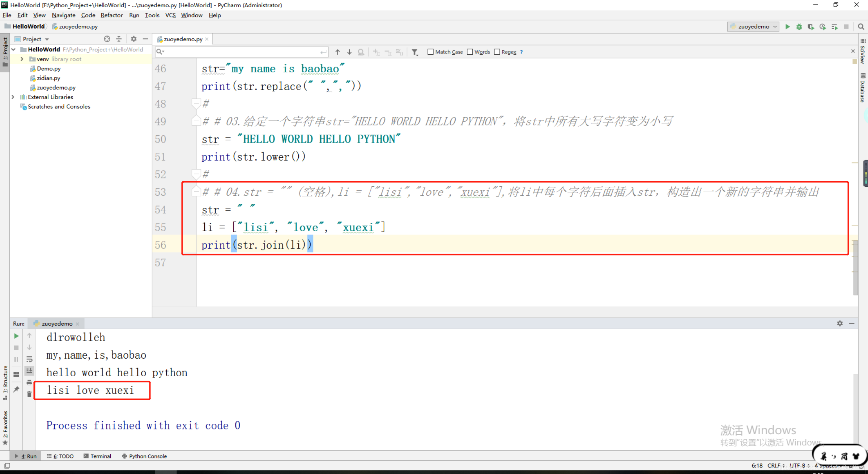The height and width of the screenshot is (474, 868).
Task: Open Project panel settings gear
Action: (x=133, y=39)
